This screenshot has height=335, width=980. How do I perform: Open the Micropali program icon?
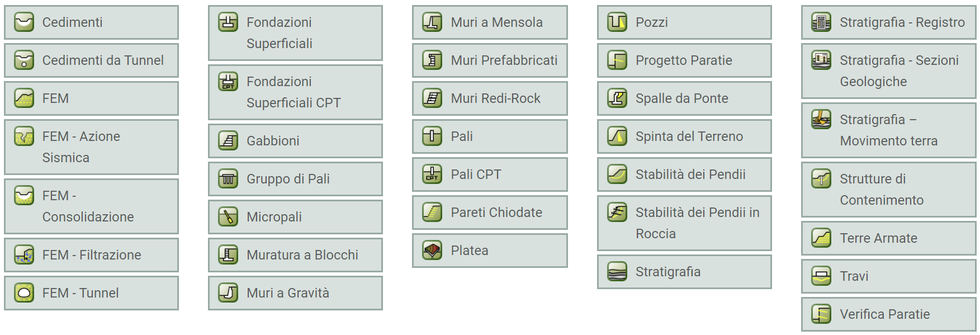228,217
